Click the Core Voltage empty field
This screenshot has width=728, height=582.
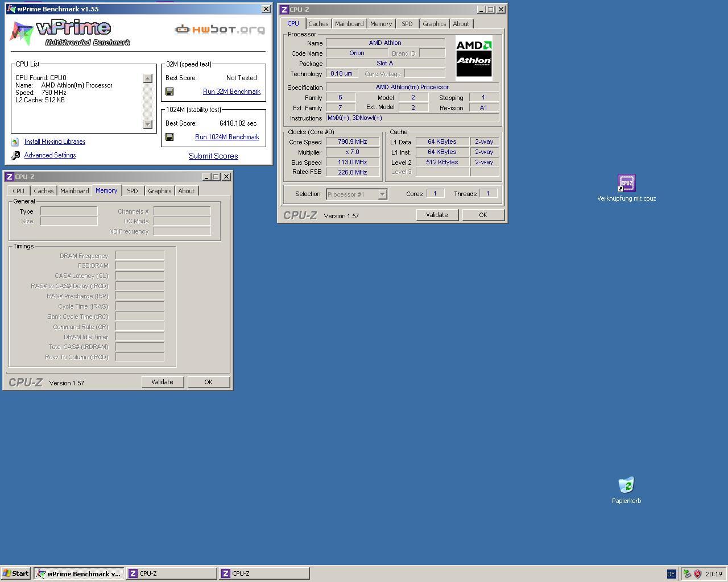(x=424, y=74)
